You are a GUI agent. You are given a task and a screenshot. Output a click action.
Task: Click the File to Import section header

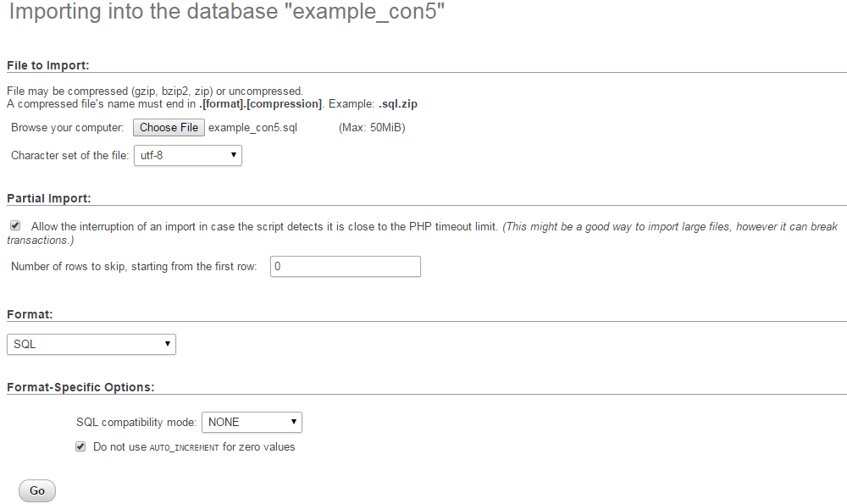(x=47, y=64)
